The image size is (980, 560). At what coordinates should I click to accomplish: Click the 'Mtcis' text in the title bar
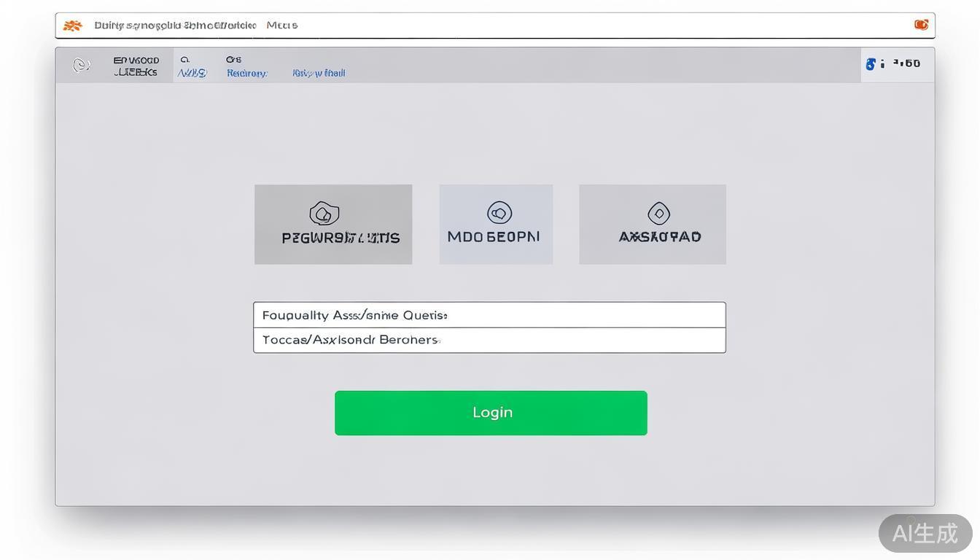pos(282,26)
